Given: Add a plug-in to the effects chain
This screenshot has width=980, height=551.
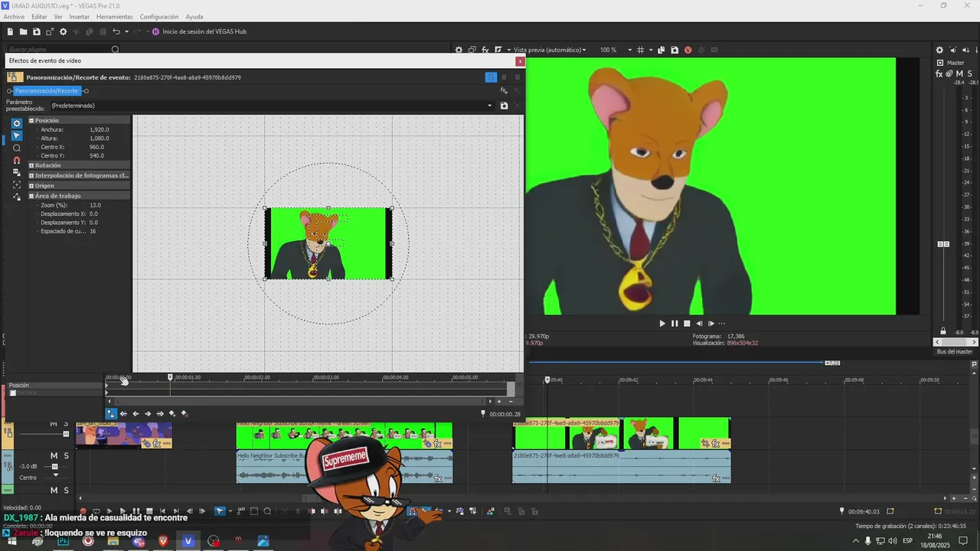Looking at the screenshot, I should point(504,91).
